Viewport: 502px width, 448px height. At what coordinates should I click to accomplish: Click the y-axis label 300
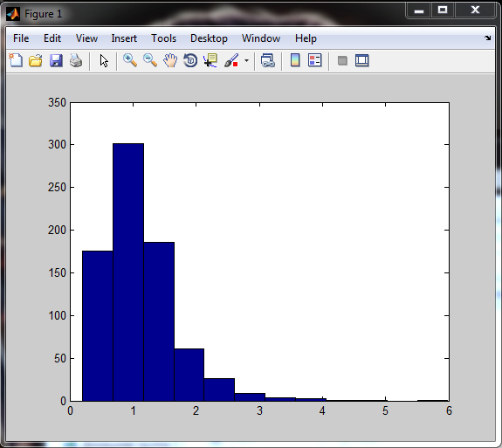pyautogui.click(x=57, y=144)
